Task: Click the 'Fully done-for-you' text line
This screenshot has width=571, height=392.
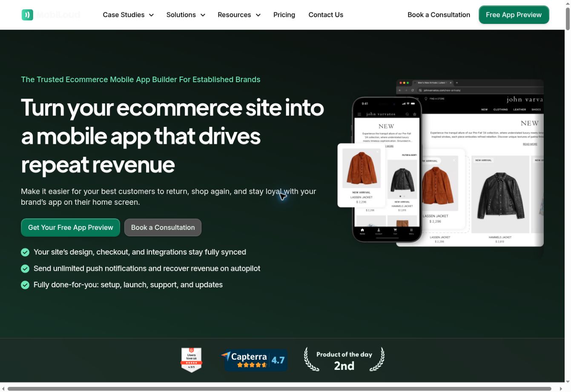Action: (x=128, y=285)
